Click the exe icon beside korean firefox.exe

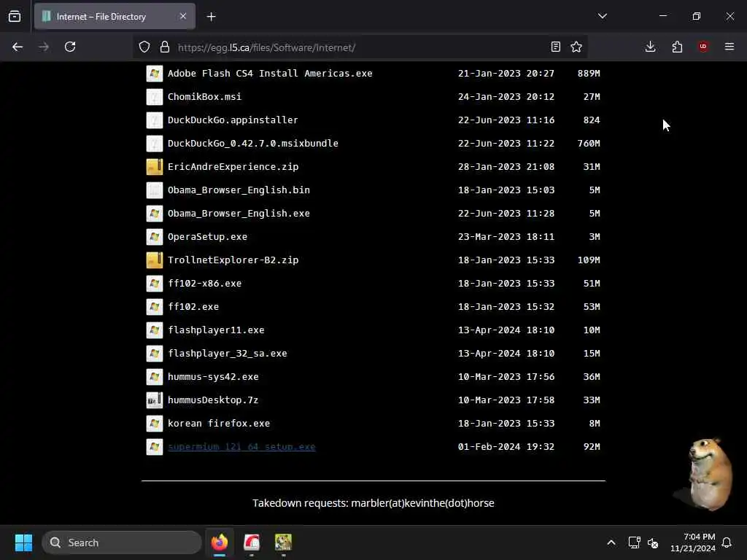pos(155,424)
